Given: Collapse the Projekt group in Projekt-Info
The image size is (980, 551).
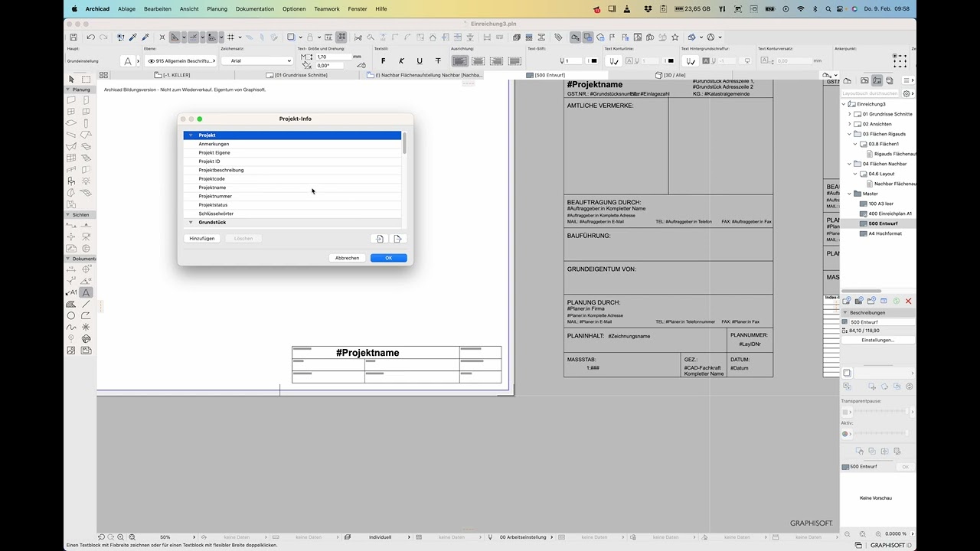Looking at the screenshot, I should [x=191, y=135].
